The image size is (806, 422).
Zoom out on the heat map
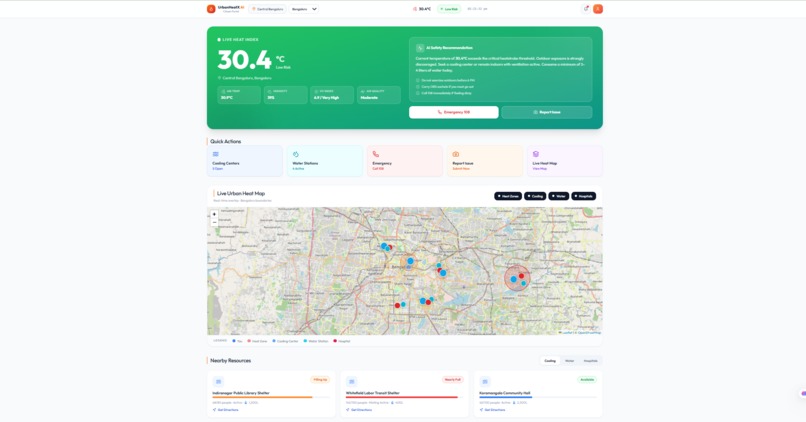[x=214, y=222]
